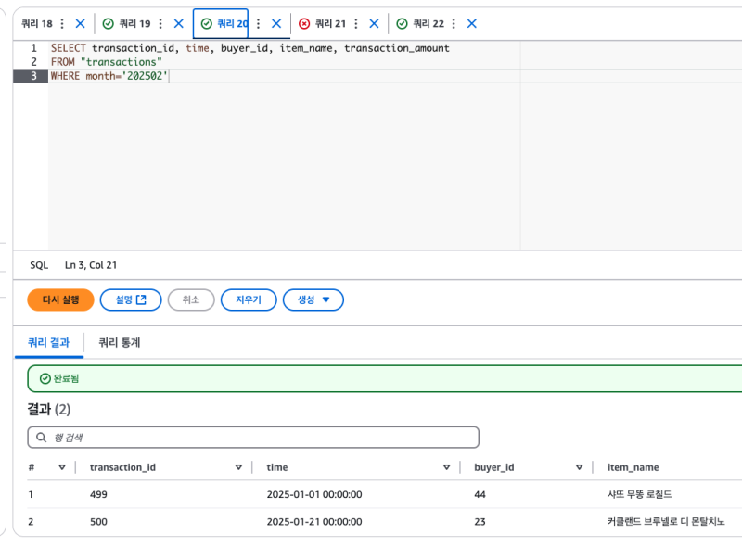Click the 다시 실행 button
The image size is (742, 560).
point(60,299)
